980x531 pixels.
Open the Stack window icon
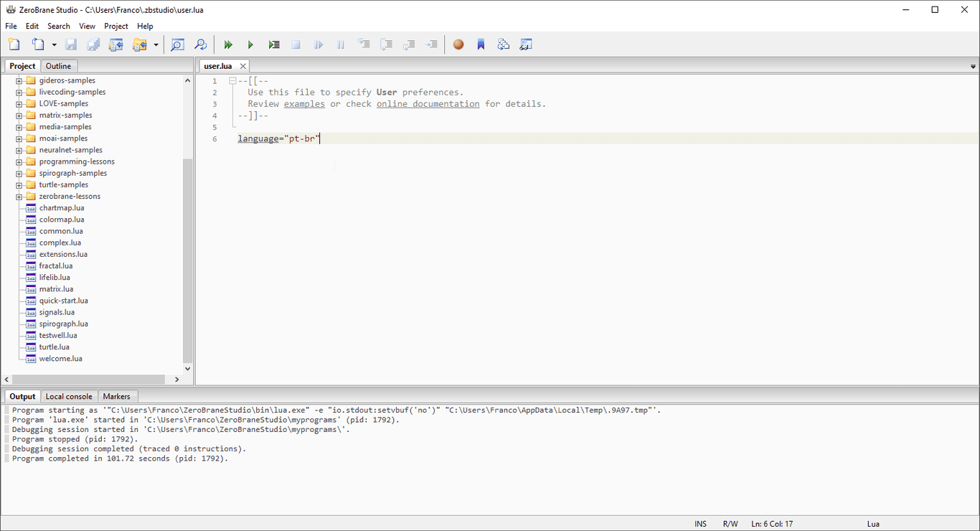503,44
